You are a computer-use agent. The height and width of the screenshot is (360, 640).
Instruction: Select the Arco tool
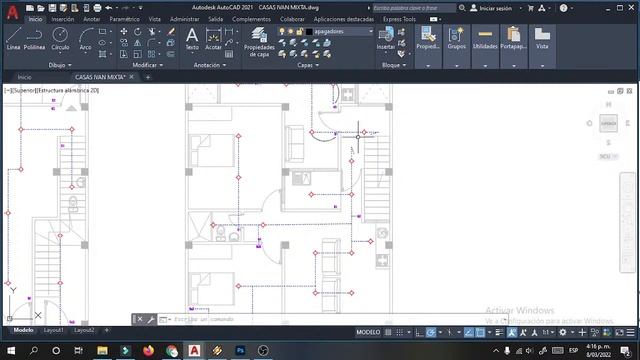85,39
